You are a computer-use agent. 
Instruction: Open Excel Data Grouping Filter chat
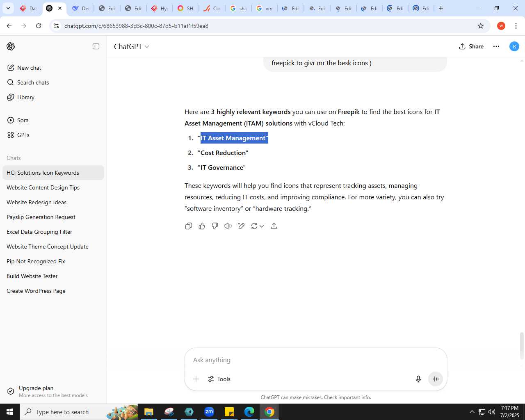(x=53, y=232)
